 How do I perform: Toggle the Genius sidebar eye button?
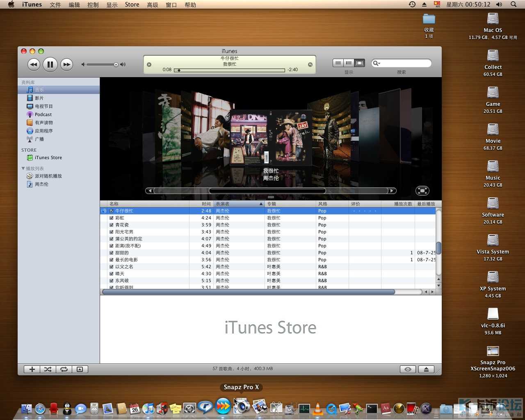pyautogui.click(x=408, y=369)
